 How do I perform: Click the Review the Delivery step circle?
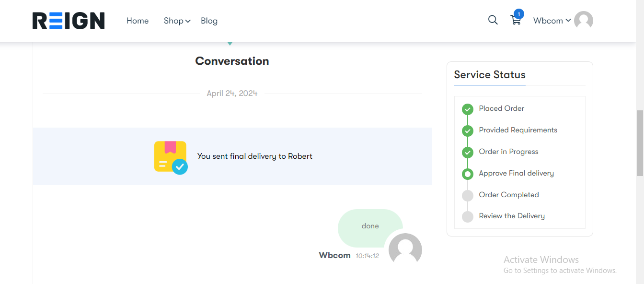point(467,217)
